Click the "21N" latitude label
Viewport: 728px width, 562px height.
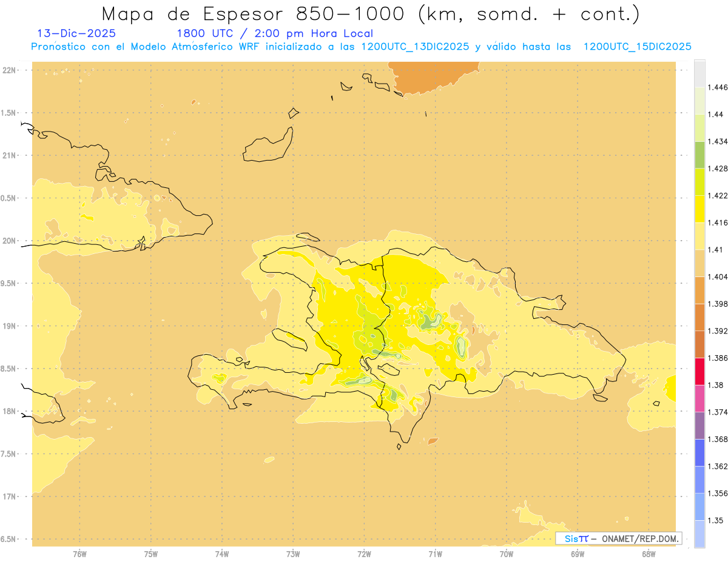9,155
